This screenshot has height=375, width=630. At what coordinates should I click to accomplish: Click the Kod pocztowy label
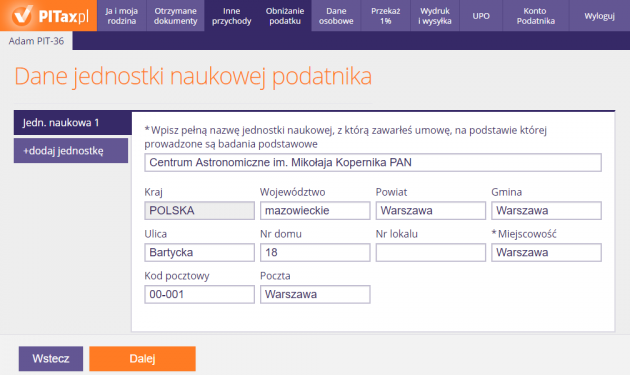pyautogui.click(x=177, y=276)
